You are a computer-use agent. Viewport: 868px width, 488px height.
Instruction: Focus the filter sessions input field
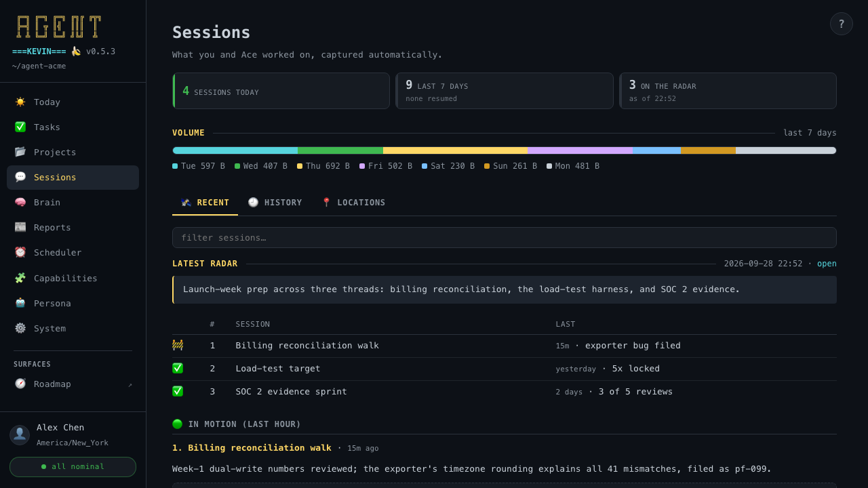(x=504, y=237)
